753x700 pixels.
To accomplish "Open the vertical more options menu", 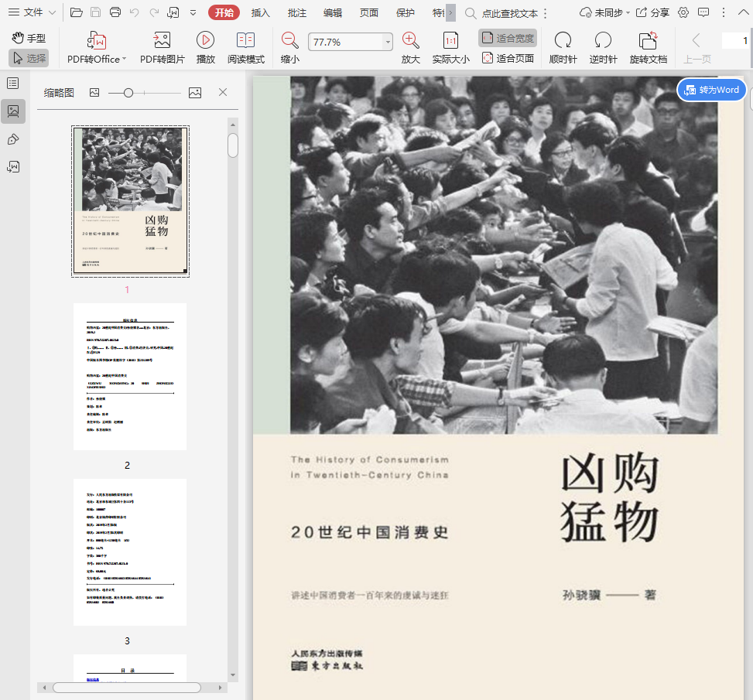I will click(724, 13).
